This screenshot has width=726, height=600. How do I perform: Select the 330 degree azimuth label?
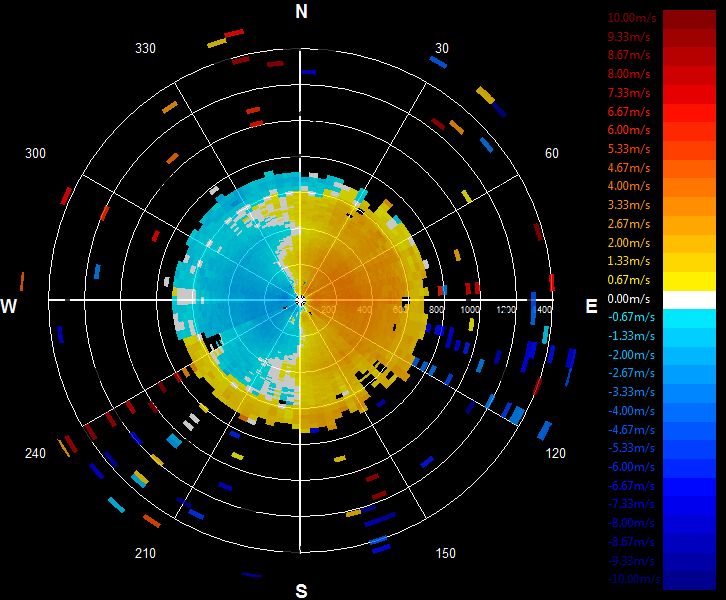pos(145,48)
